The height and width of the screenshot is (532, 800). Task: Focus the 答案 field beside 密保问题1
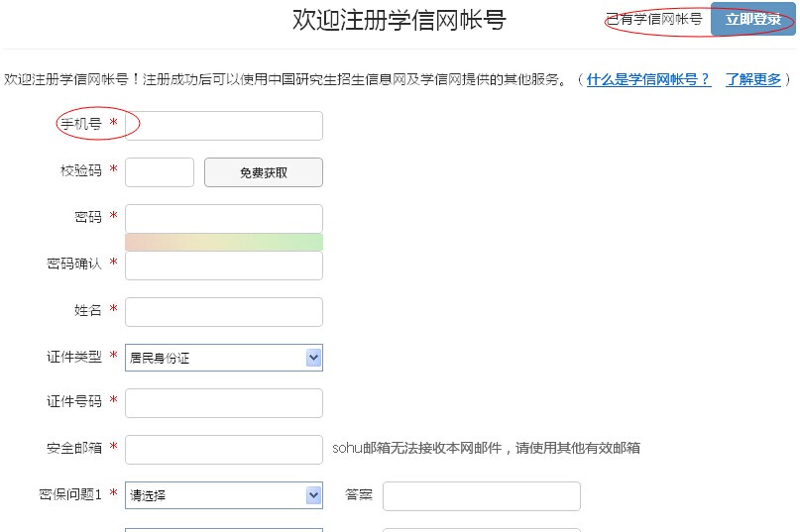481,496
